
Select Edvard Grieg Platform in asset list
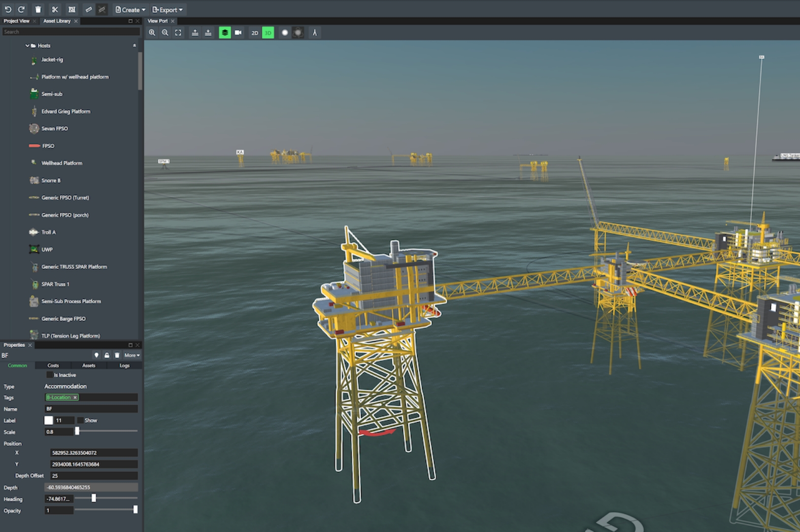tap(66, 111)
